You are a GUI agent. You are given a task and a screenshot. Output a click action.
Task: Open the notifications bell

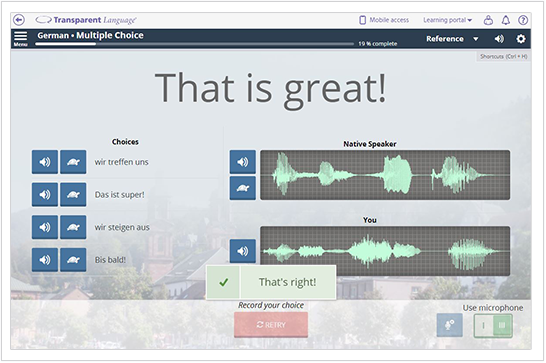[506, 20]
